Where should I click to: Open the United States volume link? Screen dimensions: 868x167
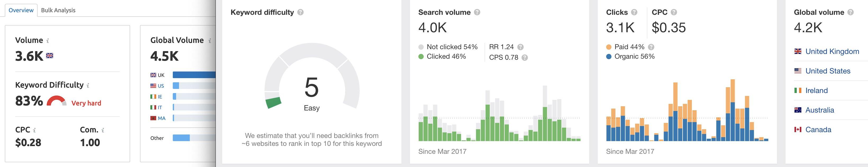coord(828,71)
